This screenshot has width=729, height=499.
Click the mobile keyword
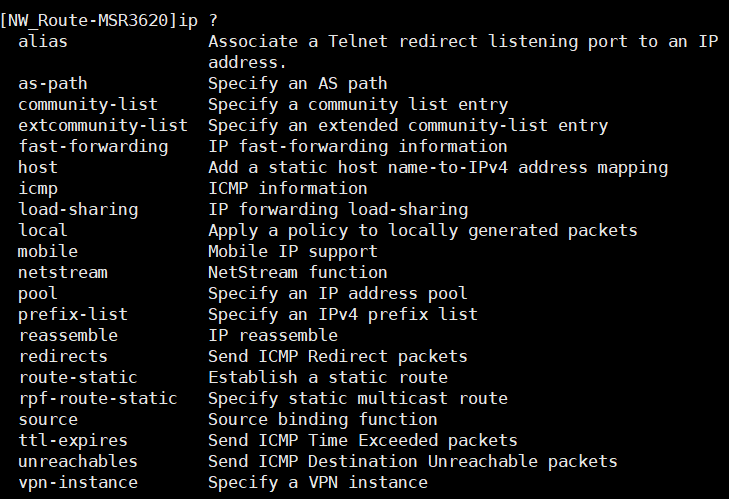(48, 251)
